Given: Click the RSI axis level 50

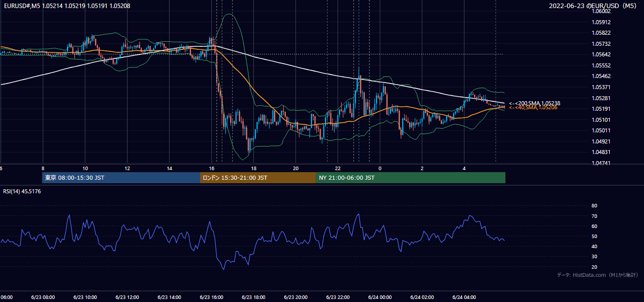Looking at the screenshot, I should click(x=594, y=236).
